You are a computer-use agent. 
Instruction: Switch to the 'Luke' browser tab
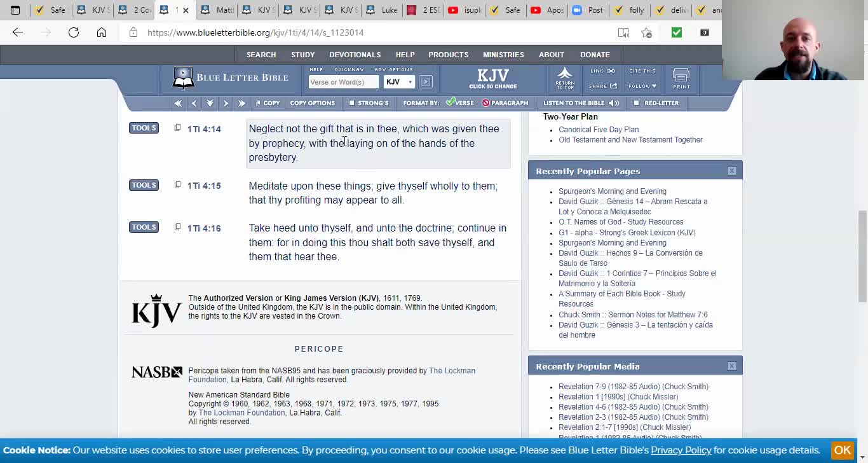coord(383,10)
